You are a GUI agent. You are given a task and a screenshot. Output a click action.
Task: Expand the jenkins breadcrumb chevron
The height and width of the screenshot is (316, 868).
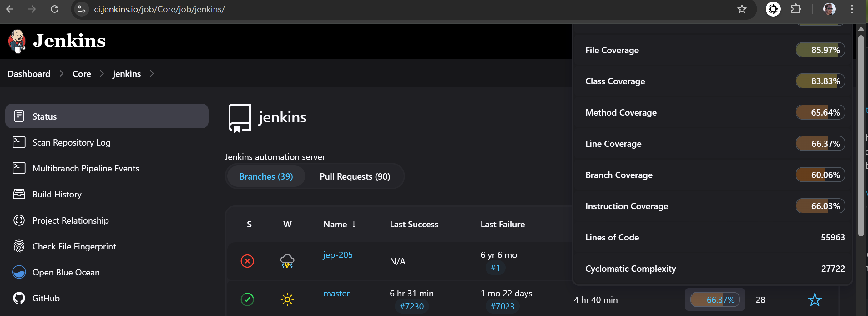152,73
